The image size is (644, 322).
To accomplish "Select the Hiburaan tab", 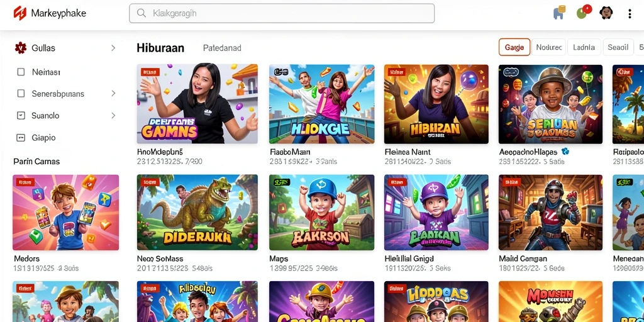I will pos(160,48).
